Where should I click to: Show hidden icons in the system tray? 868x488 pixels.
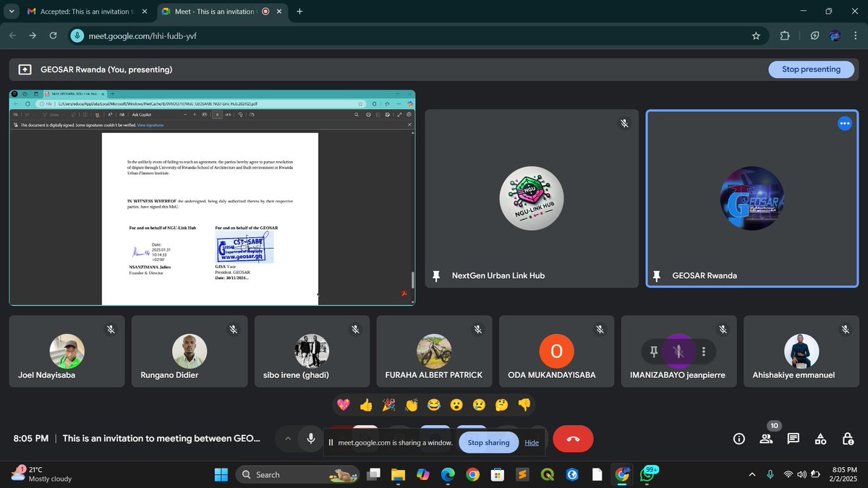pos(752,475)
